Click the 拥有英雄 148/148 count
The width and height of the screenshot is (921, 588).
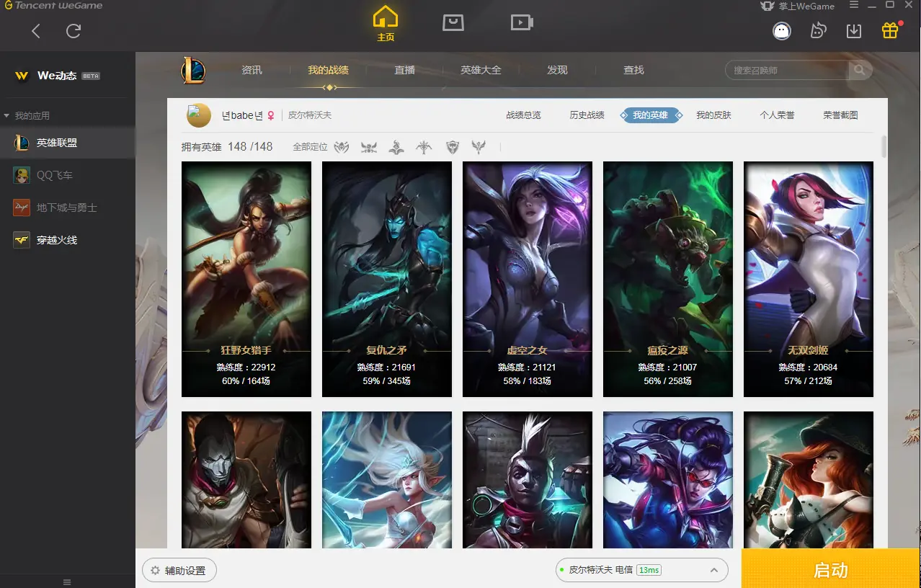227,147
